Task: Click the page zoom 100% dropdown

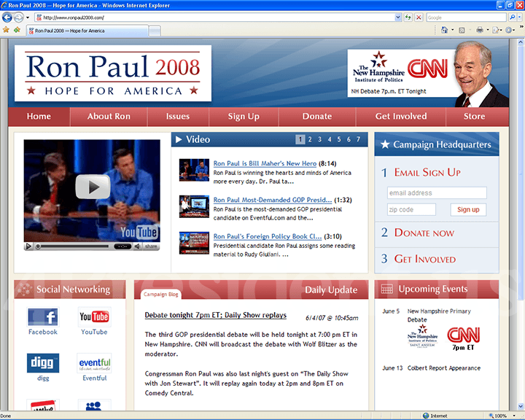Action: click(513, 416)
